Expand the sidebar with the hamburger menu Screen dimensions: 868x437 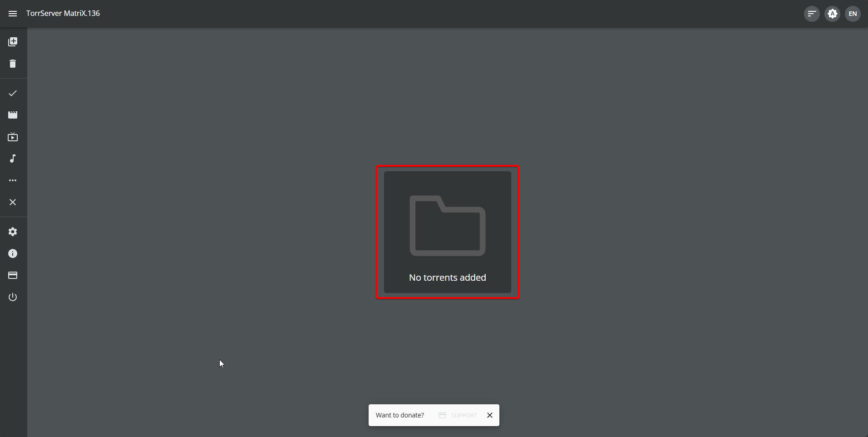pos(13,14)
